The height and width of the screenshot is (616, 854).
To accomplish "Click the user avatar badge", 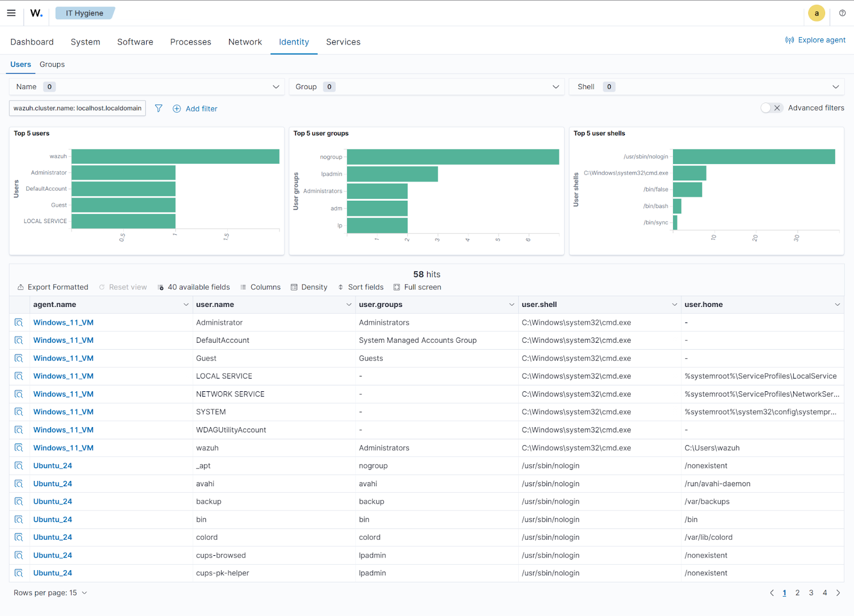I will pyautogui.click(x=816, y=13).
